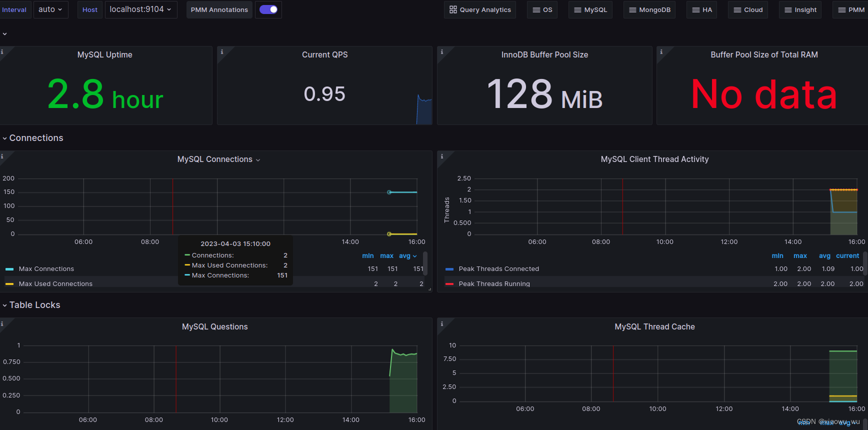Open info icon on MySQL Thread Cache panel
This screenshot has height=430, width=868.
(441, 323)
